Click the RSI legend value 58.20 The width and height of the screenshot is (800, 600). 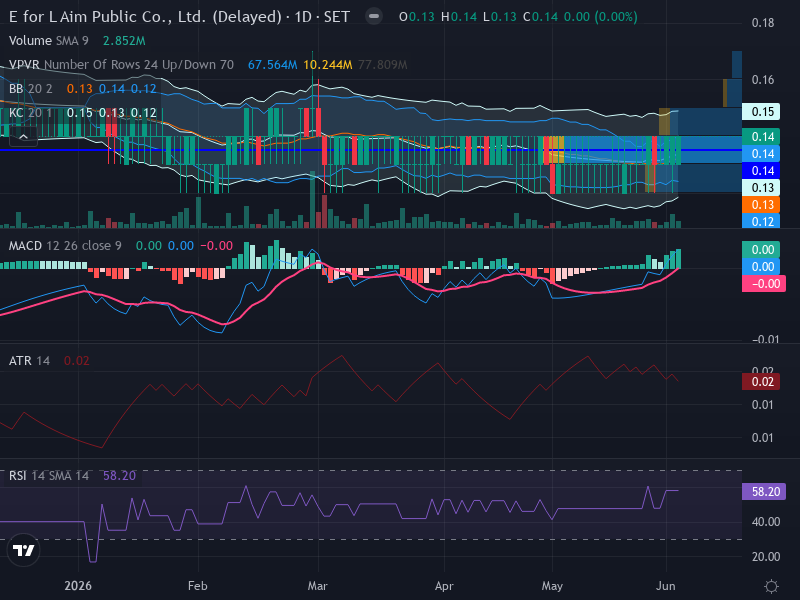[119, 476]
